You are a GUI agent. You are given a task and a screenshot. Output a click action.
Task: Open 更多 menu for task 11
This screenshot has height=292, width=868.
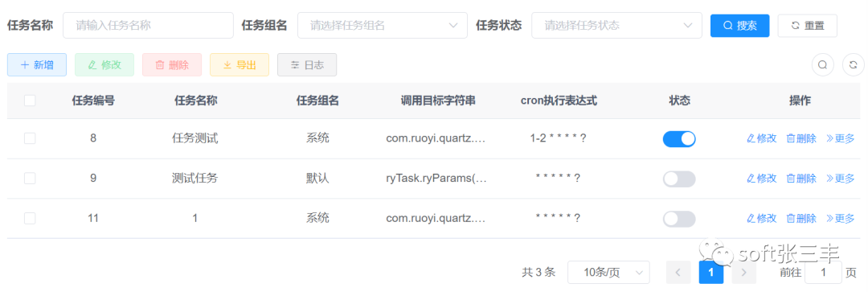pyautogui.click(x=841, y=218)
